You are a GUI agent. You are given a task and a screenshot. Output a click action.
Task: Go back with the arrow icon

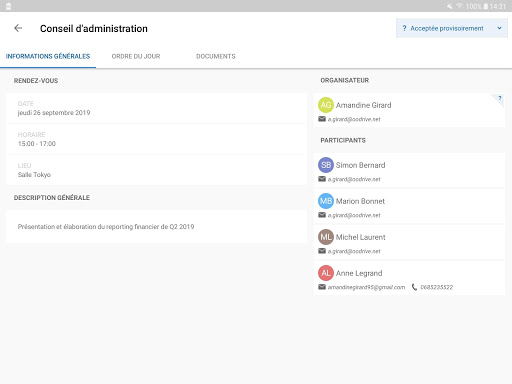pyautogui.click(x=18, y=28)
